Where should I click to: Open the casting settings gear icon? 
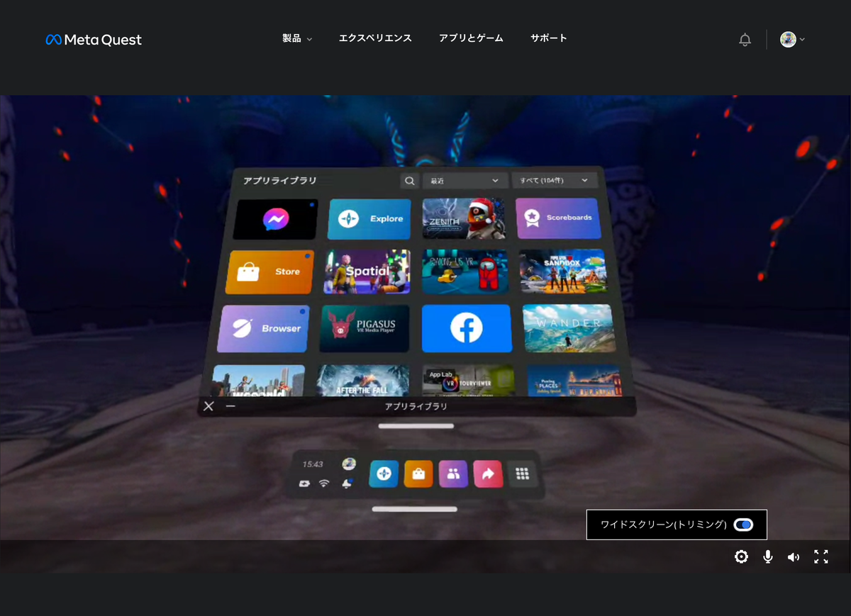tap(741, 556)
